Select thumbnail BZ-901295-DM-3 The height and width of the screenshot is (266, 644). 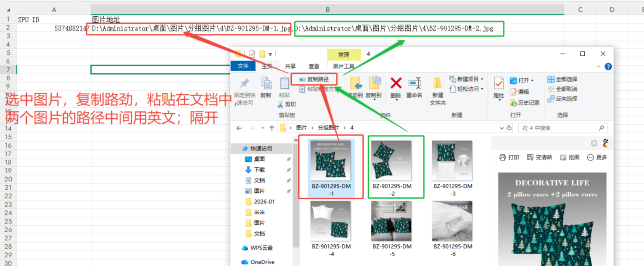[x=453, y=168]
